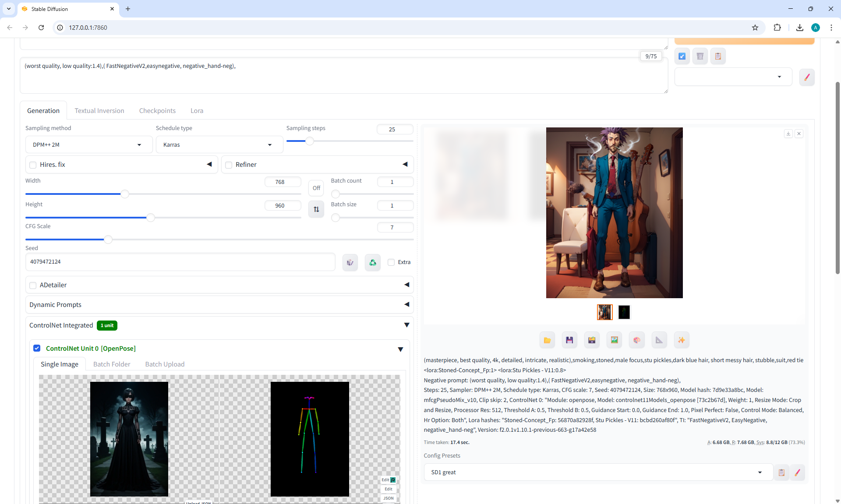Send image to inpaint palette icon
Image resolution: width=841 pixels, height=504 pixels.
pos(636,340)
